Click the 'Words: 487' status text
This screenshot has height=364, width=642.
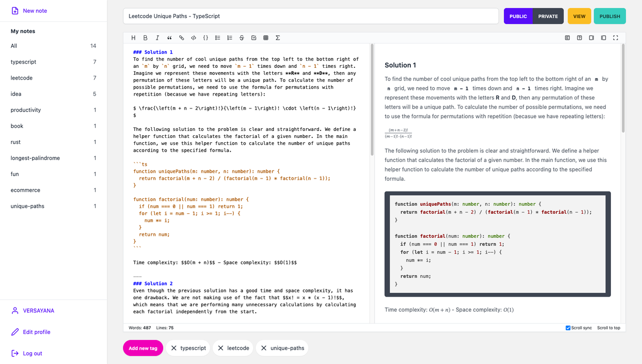tap(140, 328)
